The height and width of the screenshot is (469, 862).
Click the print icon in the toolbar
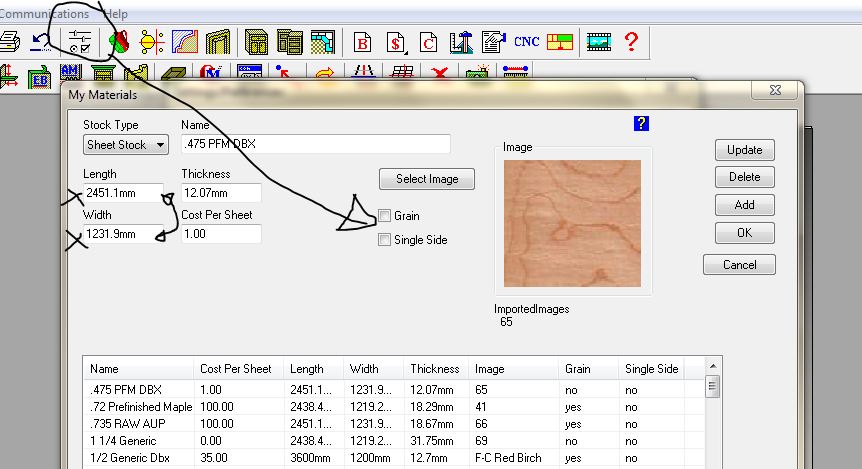pos(8,42)
